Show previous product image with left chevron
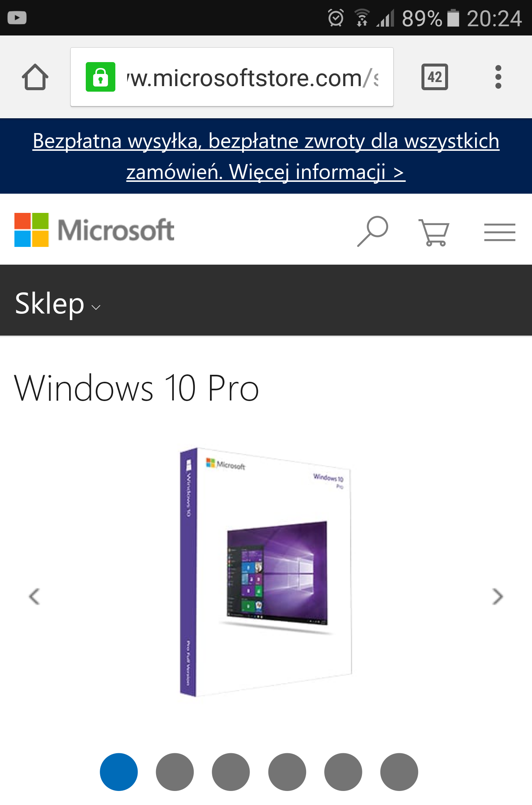The height and width of the screenshot is (805, 532). pyautogui.click(x=34, y=596)
